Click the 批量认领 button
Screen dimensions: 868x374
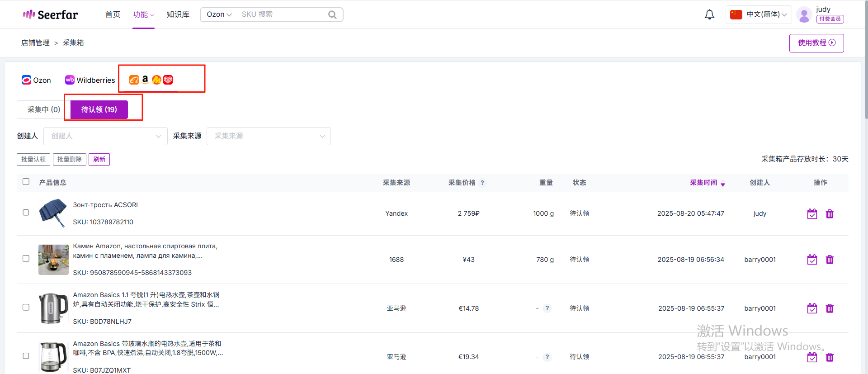point(33,159)
